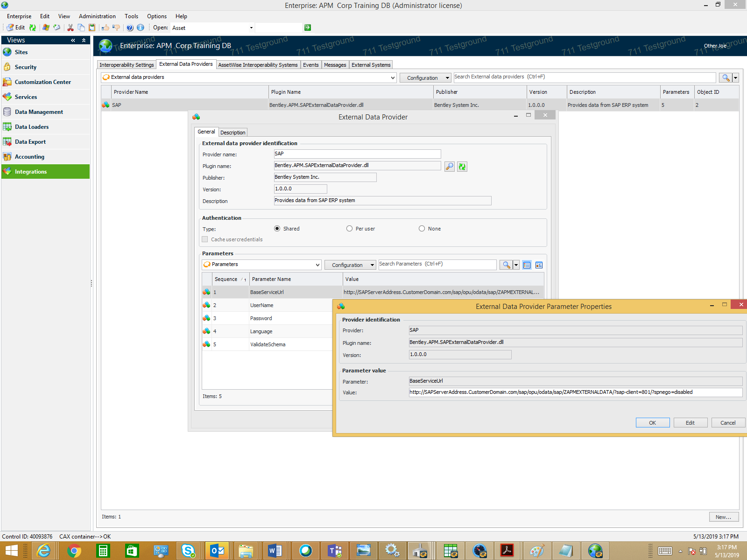Switch Parameters grid to list view icon
This screenshot has height=560, width=747.
[527, 265]
